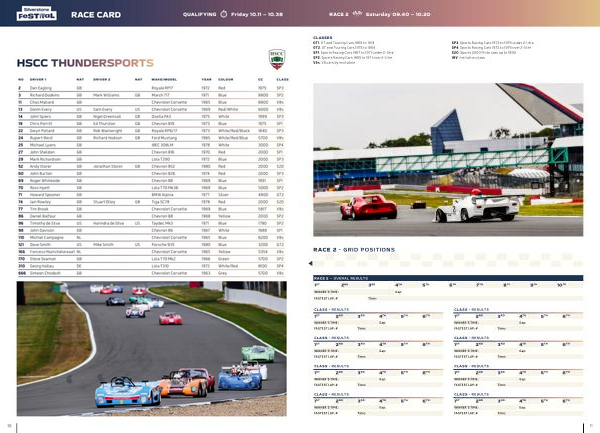Click the Saturday Race 2 time text
Image resolution: width=600 pixels, height=433 pixels.
(398, 14)
